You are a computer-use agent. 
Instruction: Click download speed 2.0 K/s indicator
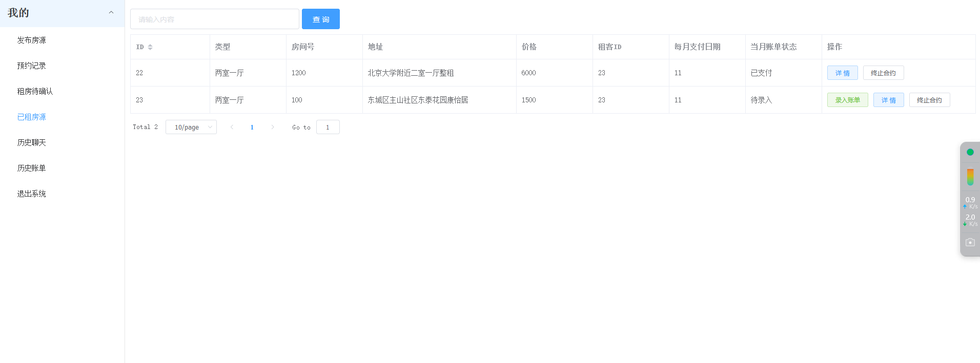point(970,220)
